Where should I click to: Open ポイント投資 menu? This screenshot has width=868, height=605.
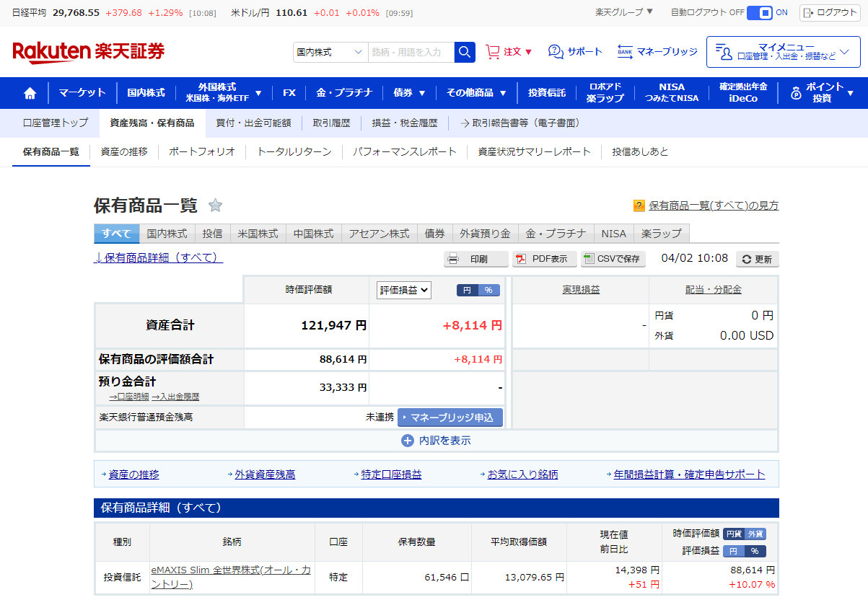821,93
